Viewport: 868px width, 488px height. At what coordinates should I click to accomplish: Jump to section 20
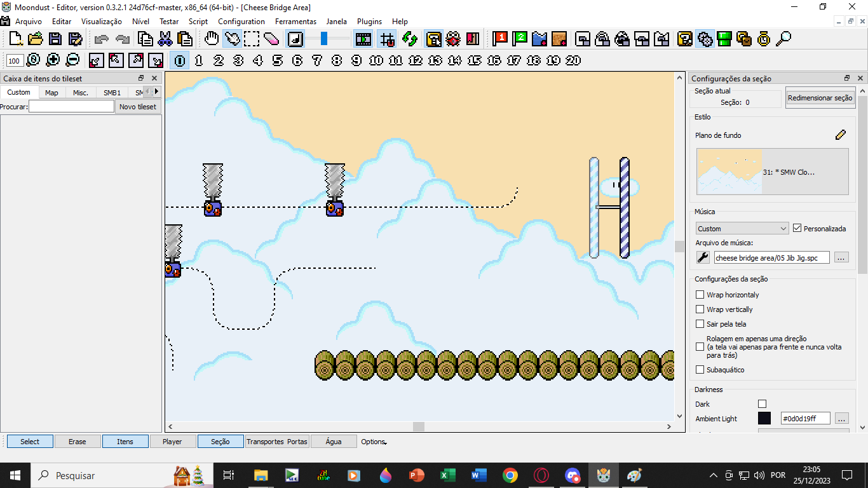(573, 60)
